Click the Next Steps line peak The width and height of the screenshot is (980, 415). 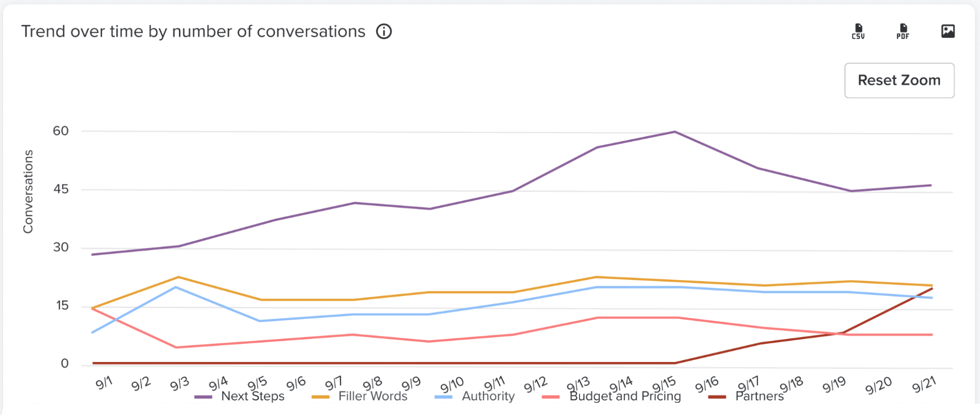click(x=675, y=132)
